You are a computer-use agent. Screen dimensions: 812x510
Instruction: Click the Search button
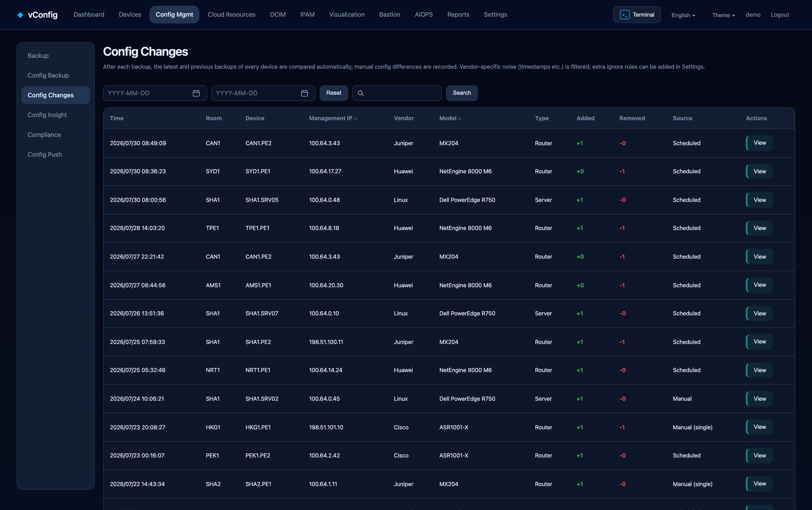pos(462,93)
